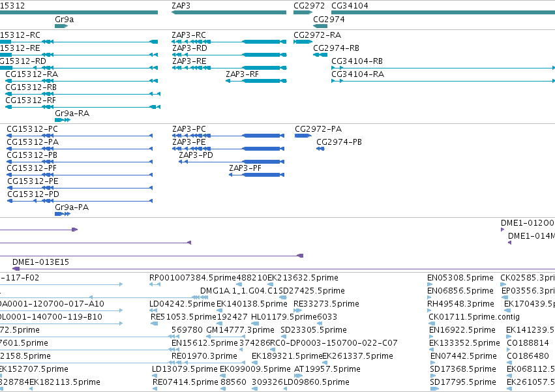555x392 pixels.
Task: Click the CG15312-RB transcript label
Action: (31, 87)
